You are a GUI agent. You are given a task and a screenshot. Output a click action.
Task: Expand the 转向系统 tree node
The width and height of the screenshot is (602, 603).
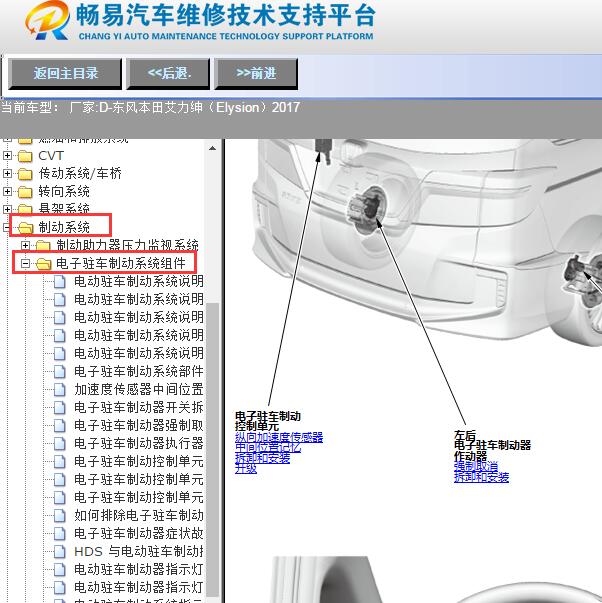pyautogui.click(x=7, y=191)
